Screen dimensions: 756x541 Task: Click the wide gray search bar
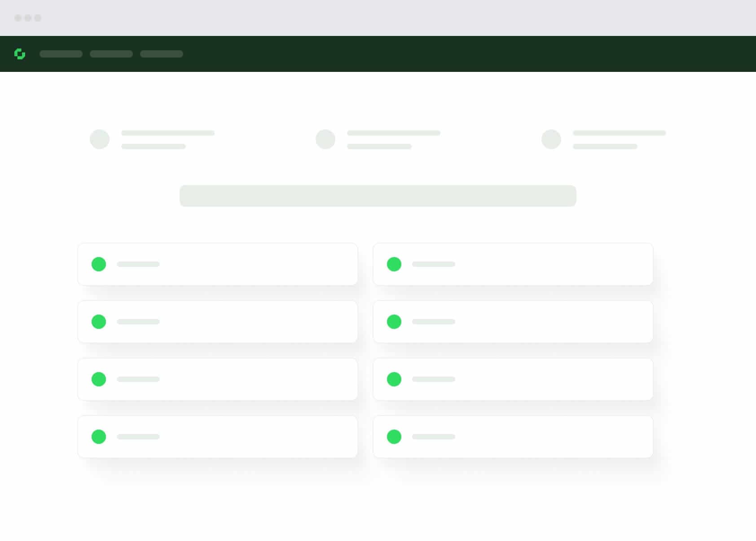[378, 196]
